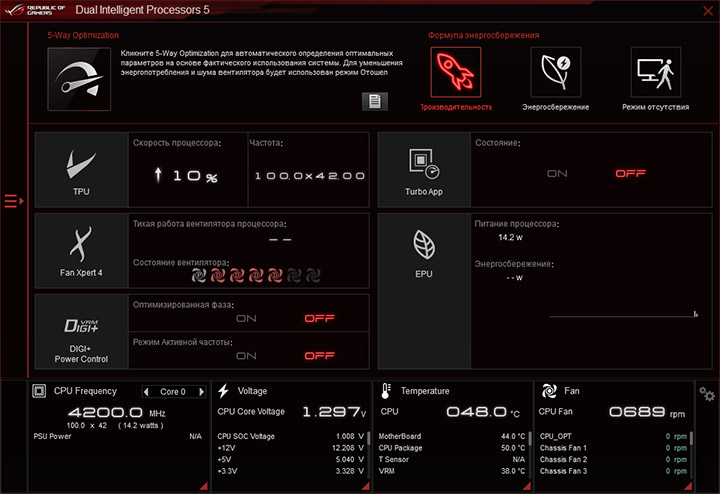Image resolution: width=720 pixels, height=494 pixels.
Task: Click the CPU Frequency chip icon
Action: (x=39, y=391)
